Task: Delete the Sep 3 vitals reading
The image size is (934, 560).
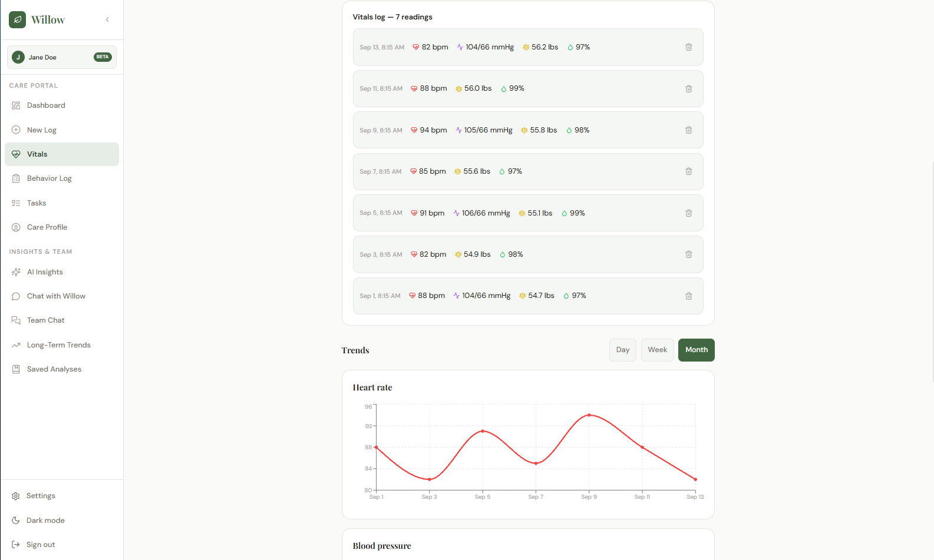Action: 688,254
